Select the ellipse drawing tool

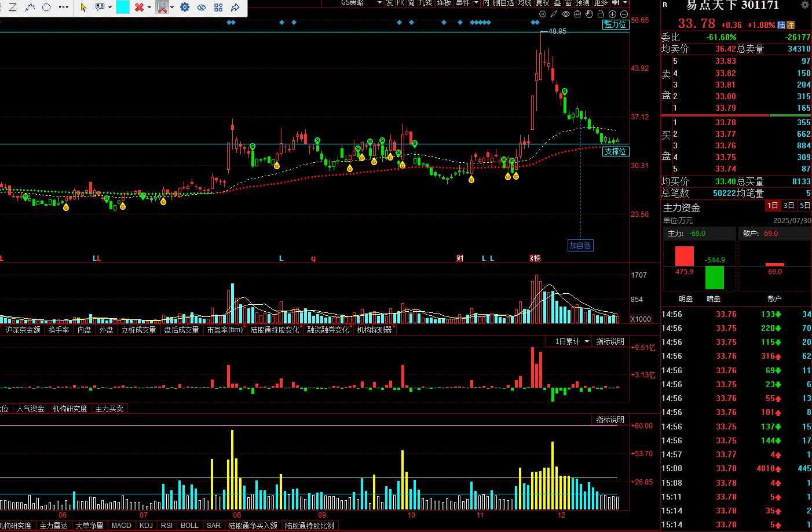[x=47, y=7]
